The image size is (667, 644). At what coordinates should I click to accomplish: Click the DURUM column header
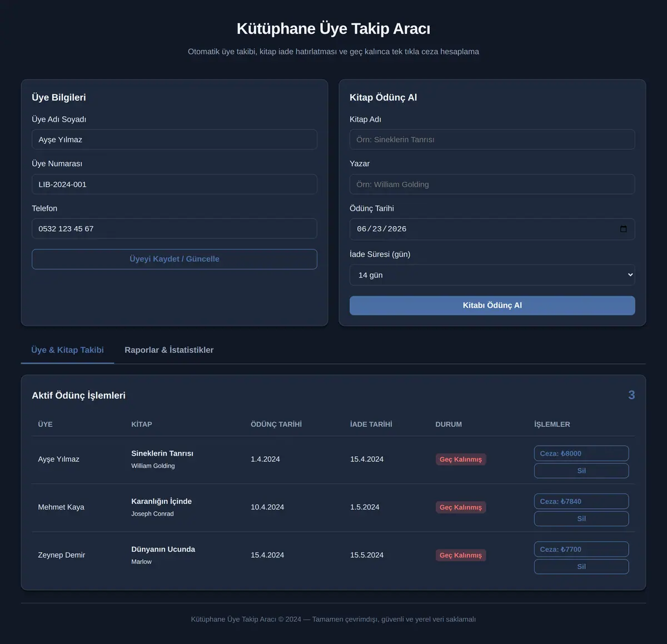click(449, 424)
